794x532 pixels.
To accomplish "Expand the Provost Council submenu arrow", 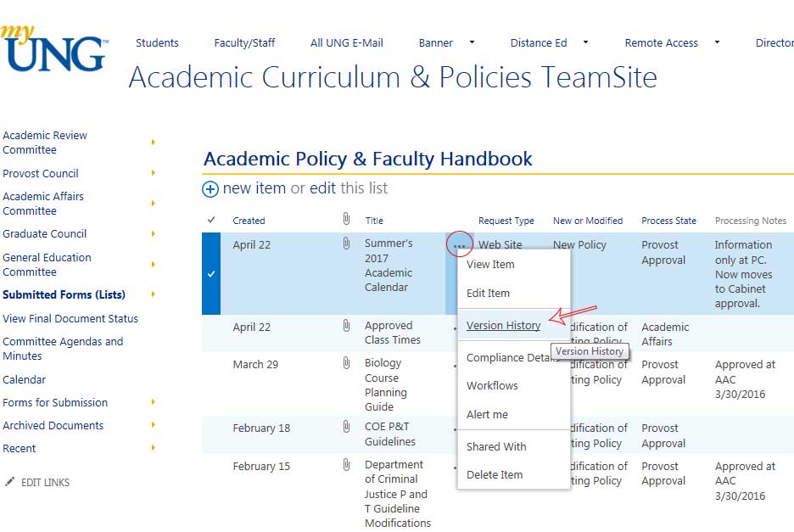I will 153,173.
